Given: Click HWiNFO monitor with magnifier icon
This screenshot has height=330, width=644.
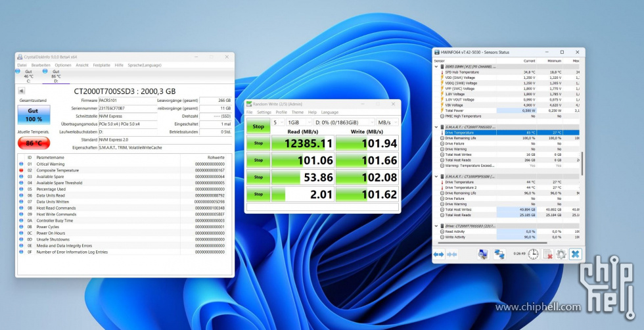Looking at the screenshot, I should pyautogui.click(x=483, y=254).
